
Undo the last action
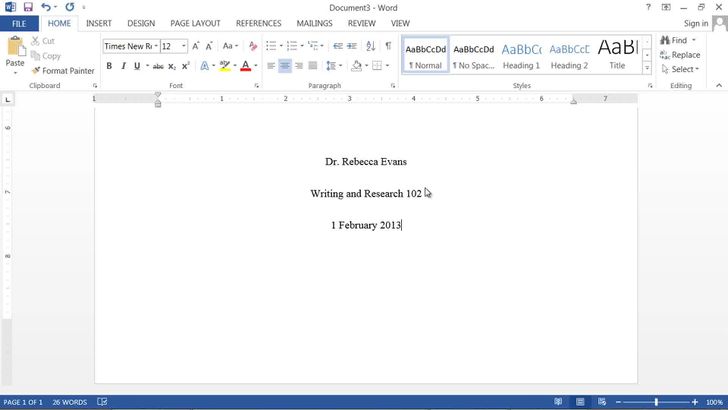point(45,7)
